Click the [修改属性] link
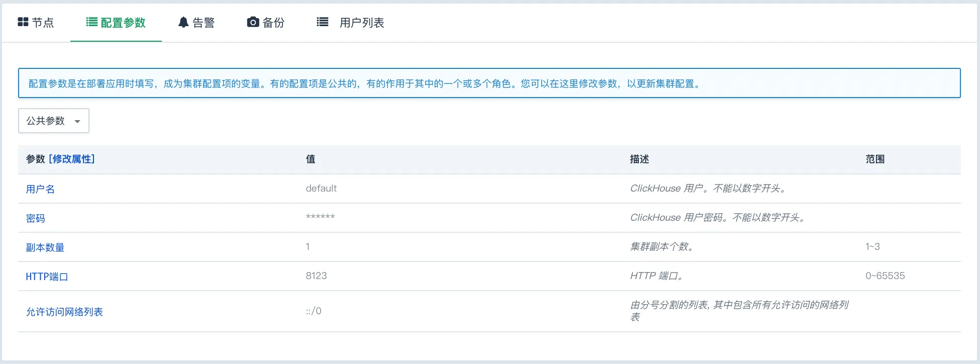 [x=71, y=159]
